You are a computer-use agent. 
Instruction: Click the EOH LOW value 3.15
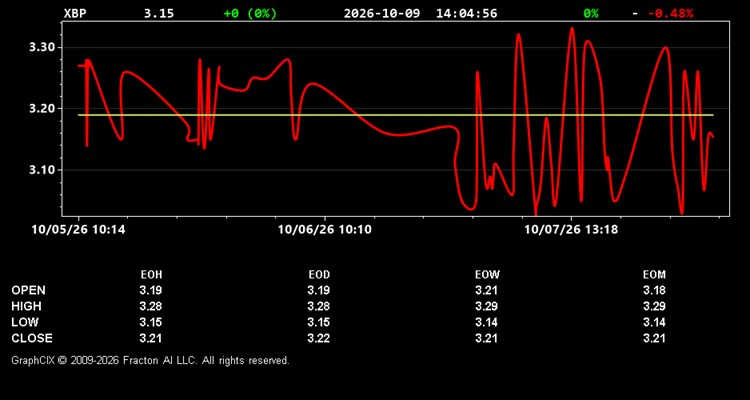point(151,322)
